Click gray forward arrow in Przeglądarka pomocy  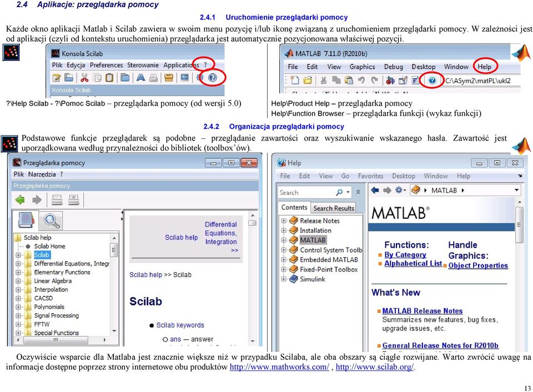37,199
